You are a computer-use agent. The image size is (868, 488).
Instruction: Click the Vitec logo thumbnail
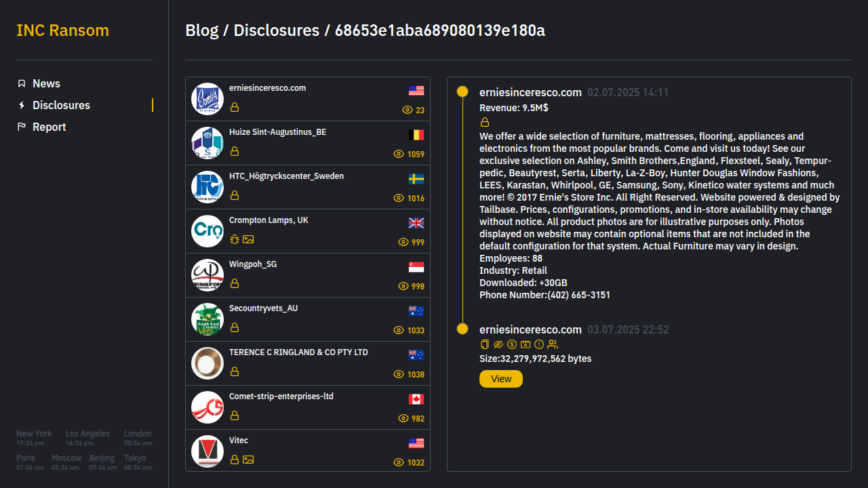point(208,451)
